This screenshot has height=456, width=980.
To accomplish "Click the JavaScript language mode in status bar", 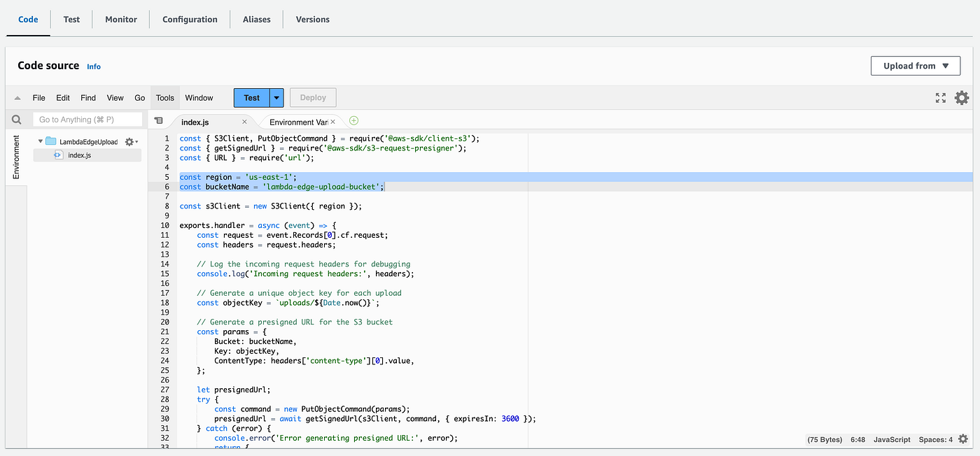I will [892, 440].
